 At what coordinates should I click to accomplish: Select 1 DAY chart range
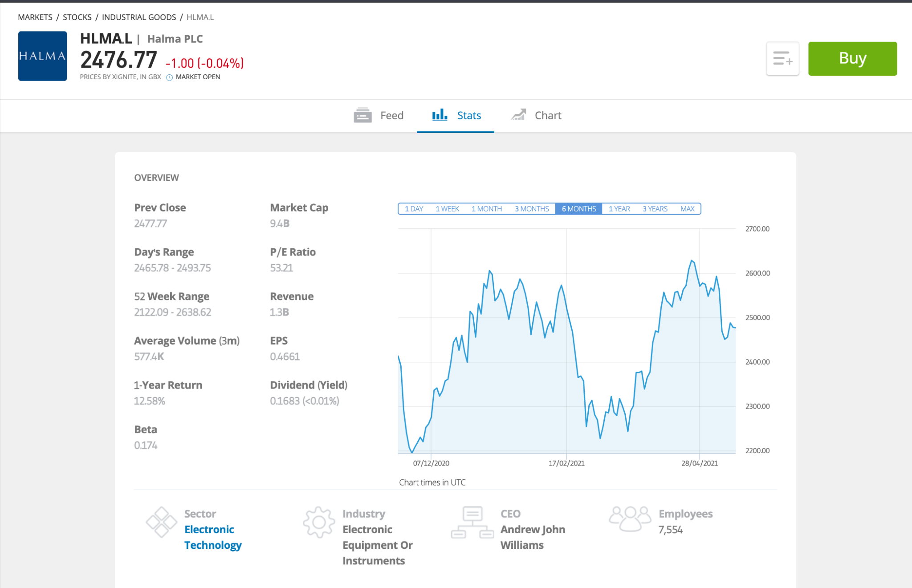(x=414, y=209)
